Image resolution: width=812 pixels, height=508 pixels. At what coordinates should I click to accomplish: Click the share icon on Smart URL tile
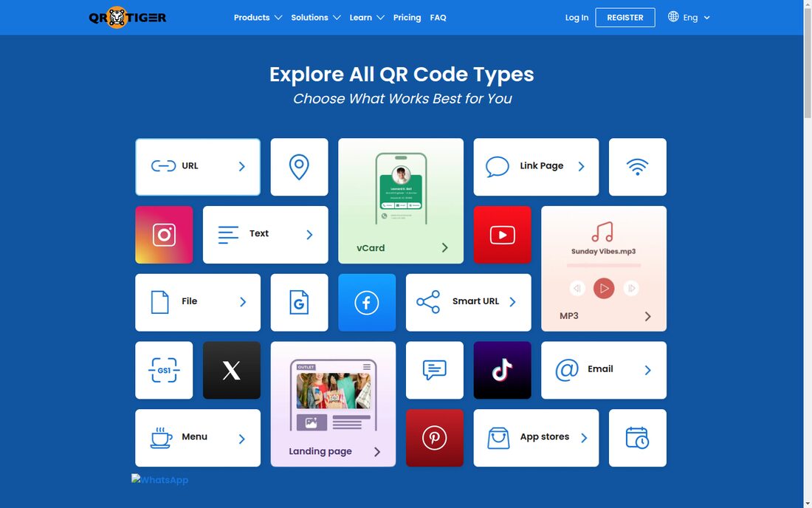pyautogui.click(x=428, y=302)
